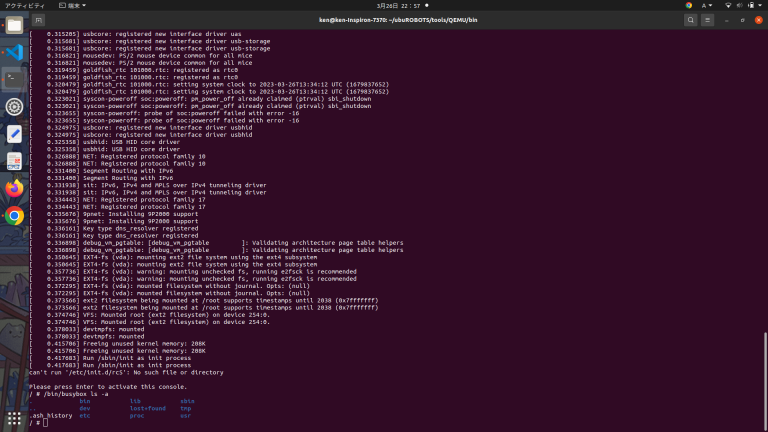Click the new tab button in terminal

40,18
